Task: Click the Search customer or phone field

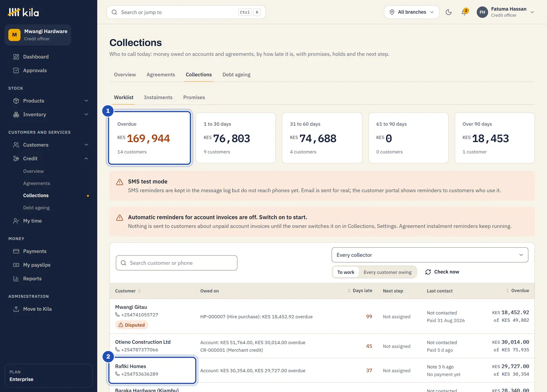Action: click(177, 263)
